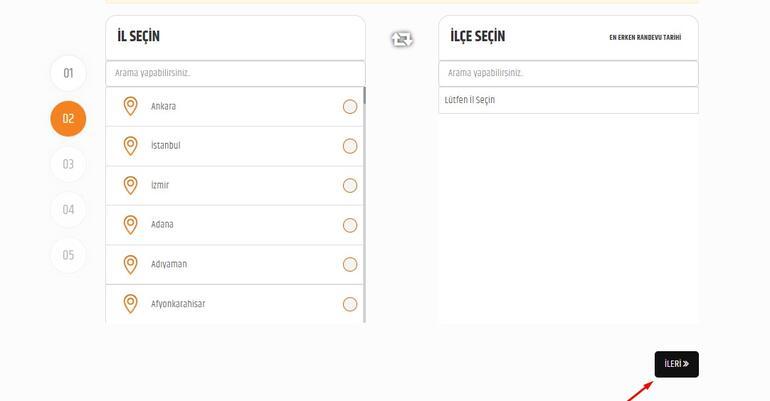This screenshot has height=401, width=770.
Task: Select the Ankara radio button
Action: [x=350, y=107]
